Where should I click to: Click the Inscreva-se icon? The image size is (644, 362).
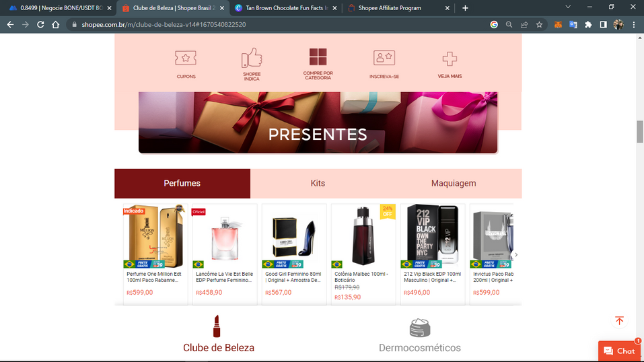click(x=384, y=59)
